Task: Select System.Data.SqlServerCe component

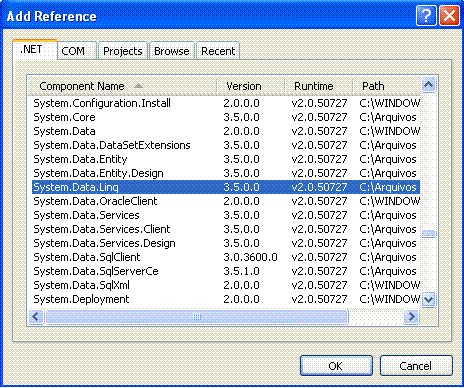Action: coord(226,271)
